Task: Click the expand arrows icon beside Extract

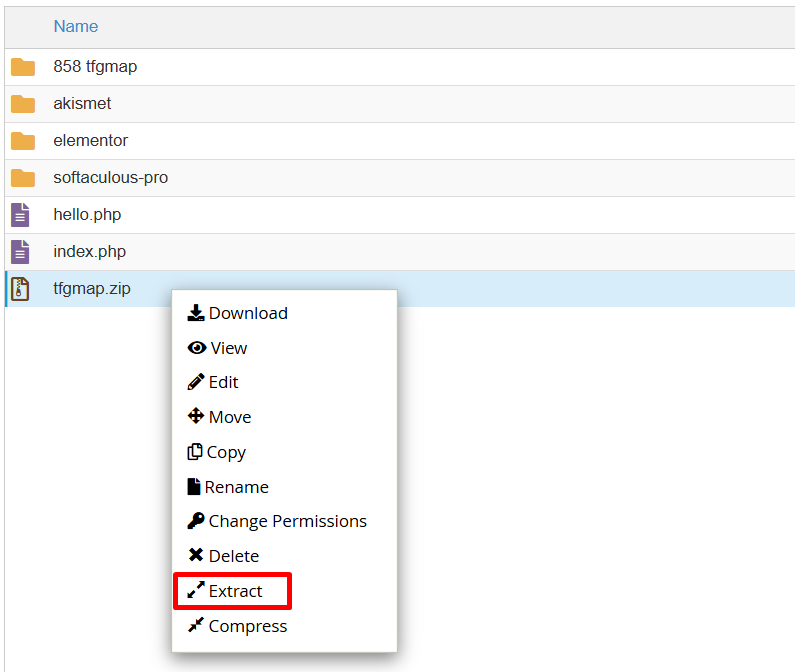Action: 196,590
